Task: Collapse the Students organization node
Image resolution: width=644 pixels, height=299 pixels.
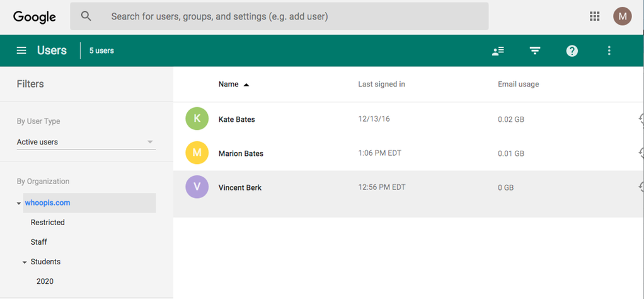Action: pyautogui.click(x=25, y=262)
